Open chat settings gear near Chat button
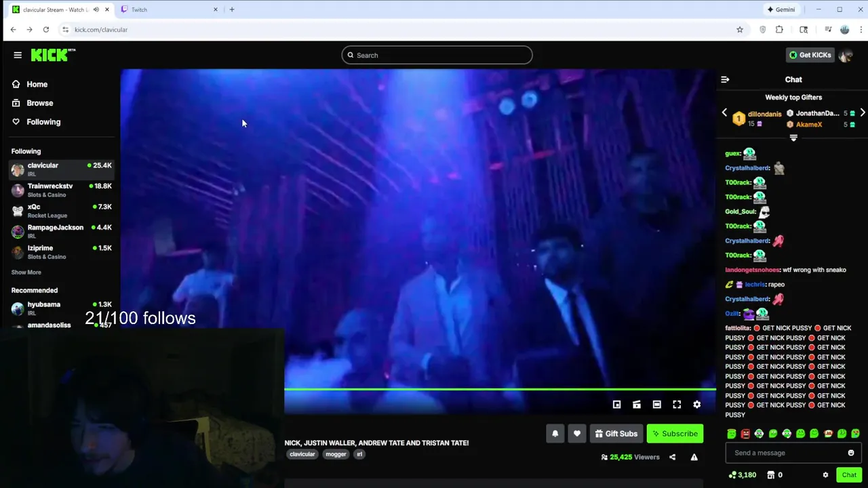This screenshot has height=488, width=868. click(825, 475)
